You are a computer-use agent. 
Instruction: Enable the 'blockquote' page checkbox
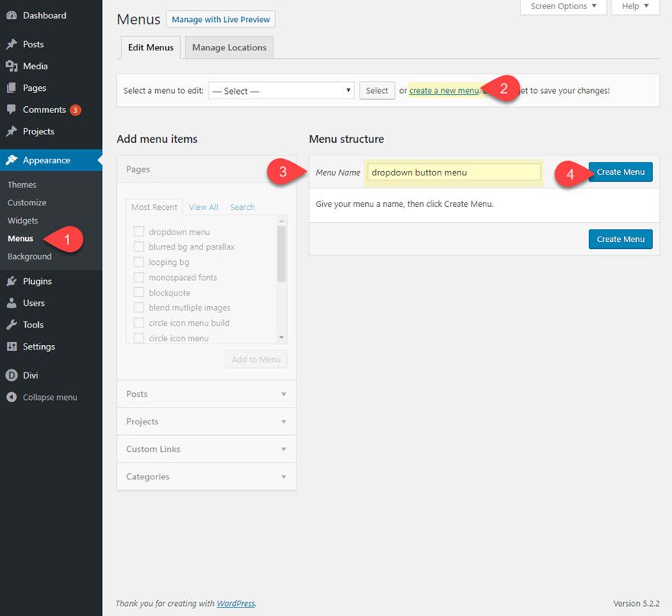pos(139,292)
